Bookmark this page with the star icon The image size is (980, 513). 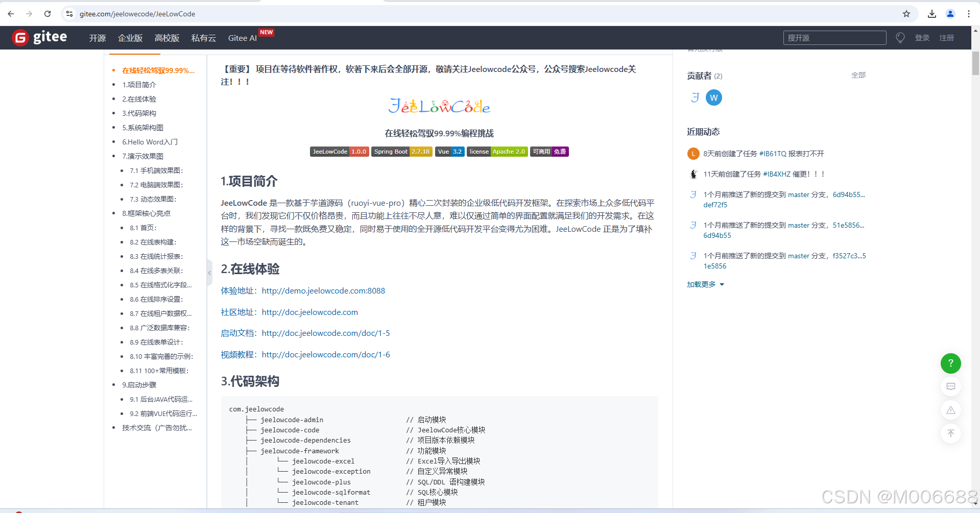click(906, 14)
